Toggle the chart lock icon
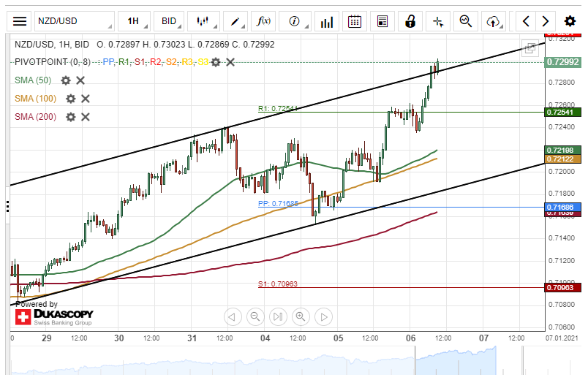The width and height of the screenshot is (588, 380). pyautogui.click(x=411, y=21)
